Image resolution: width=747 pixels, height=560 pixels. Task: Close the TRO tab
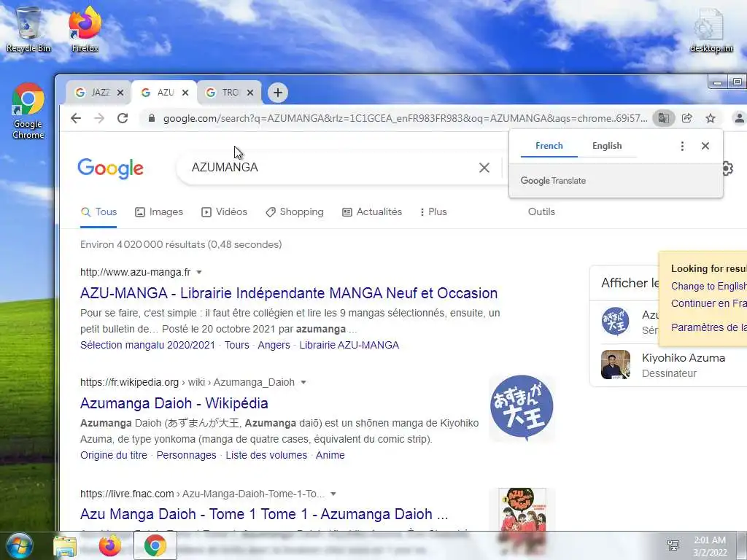tap(250, 93)
